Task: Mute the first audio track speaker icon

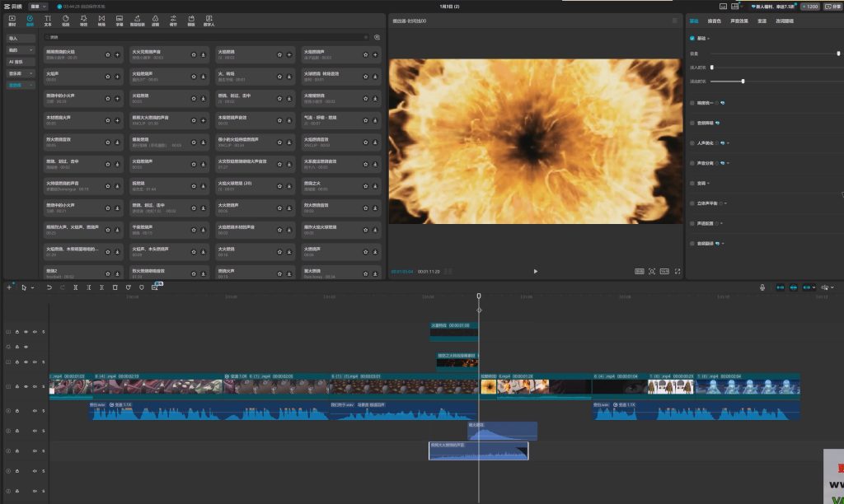Action: coord(35,411)
